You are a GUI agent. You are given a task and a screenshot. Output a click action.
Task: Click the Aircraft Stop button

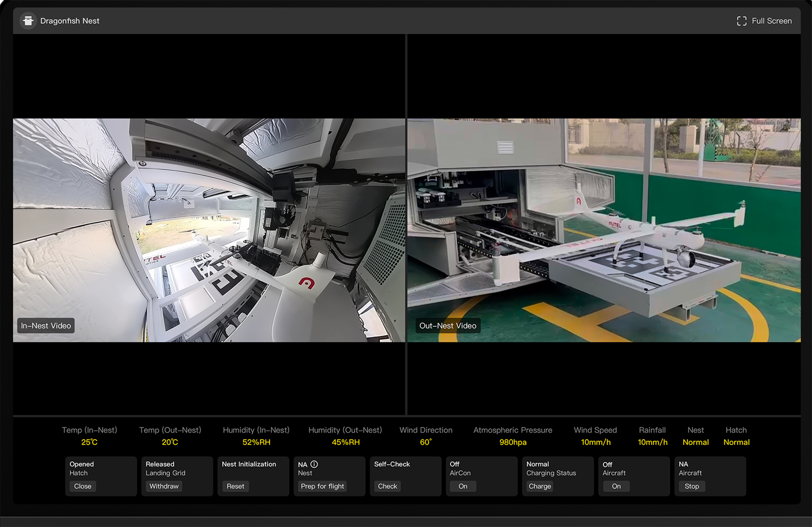[692, 486]
